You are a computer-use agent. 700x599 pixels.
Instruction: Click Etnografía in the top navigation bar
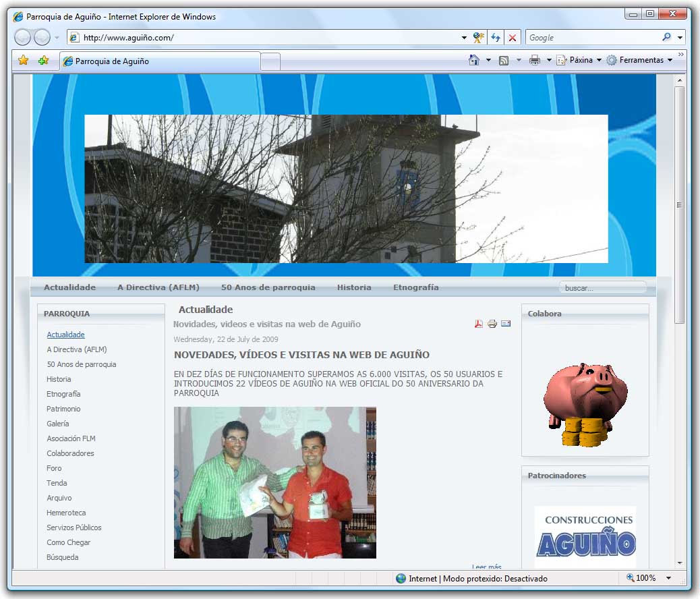(x=415, y=287)
